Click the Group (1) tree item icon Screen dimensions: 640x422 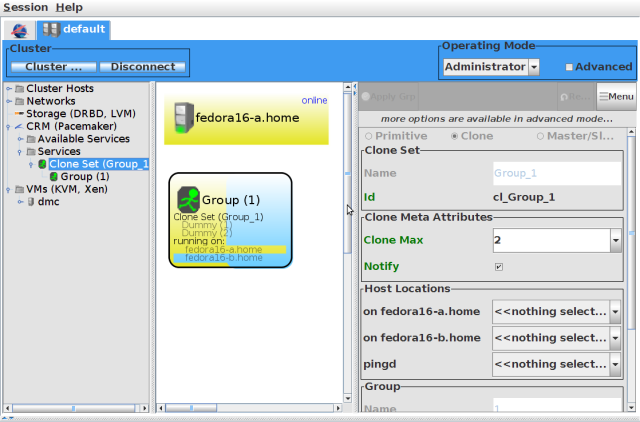[x=53, y=177]
